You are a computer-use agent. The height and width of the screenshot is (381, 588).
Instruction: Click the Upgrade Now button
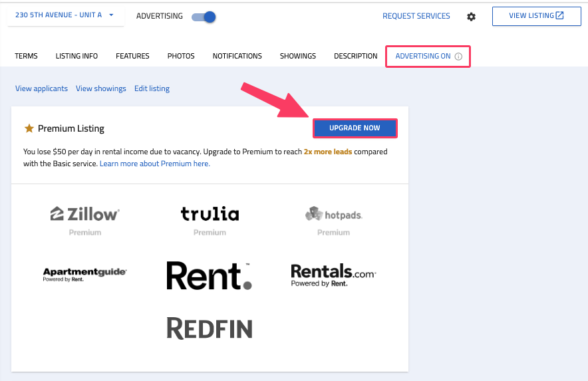(x=355, y=128)
